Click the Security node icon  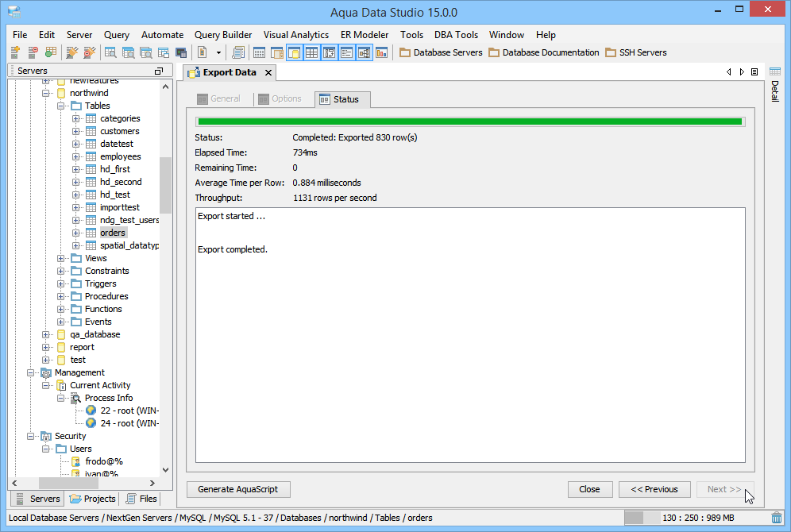46,436
